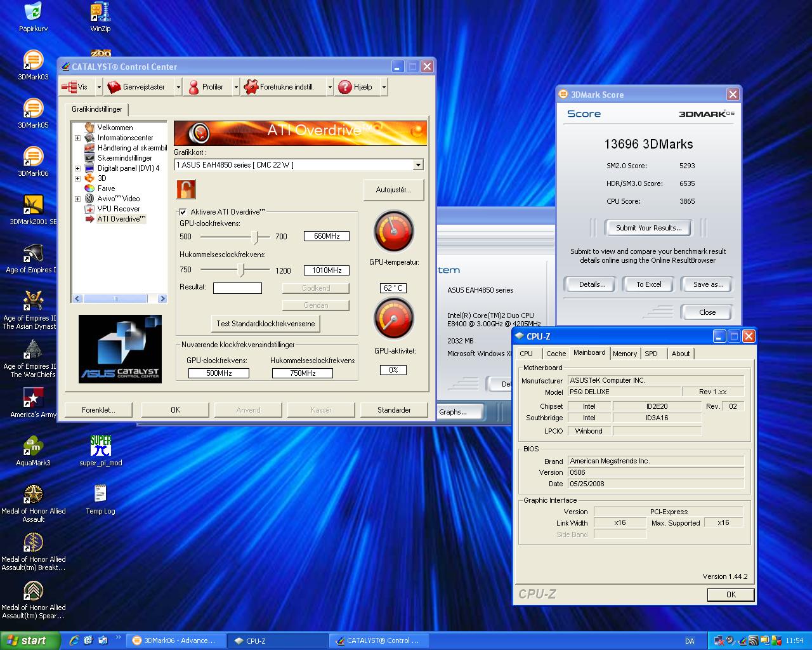This screenshot has height=650, width=812.
Task: Click the Internet Explorer quick launch icon
Action: (74, 640)
